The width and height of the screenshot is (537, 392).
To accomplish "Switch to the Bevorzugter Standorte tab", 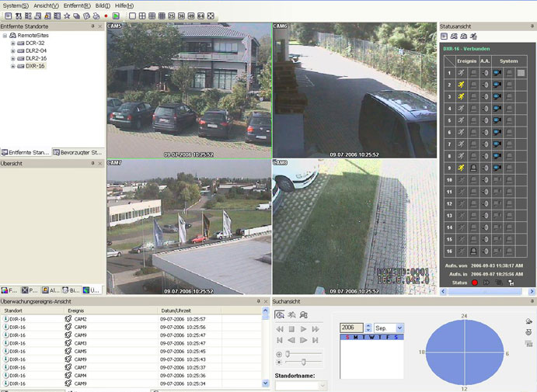I will [78, 152].
